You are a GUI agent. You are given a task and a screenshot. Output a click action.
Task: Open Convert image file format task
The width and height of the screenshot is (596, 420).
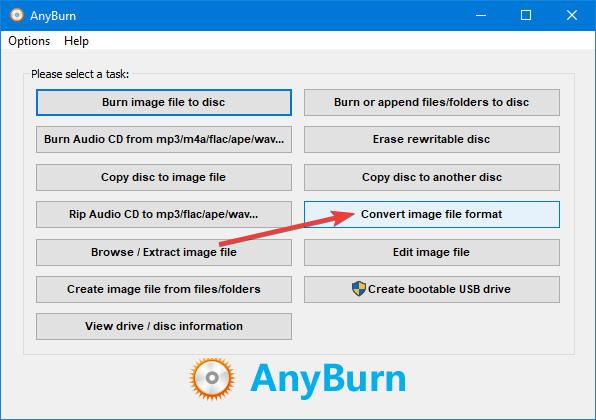coord(432,214)
